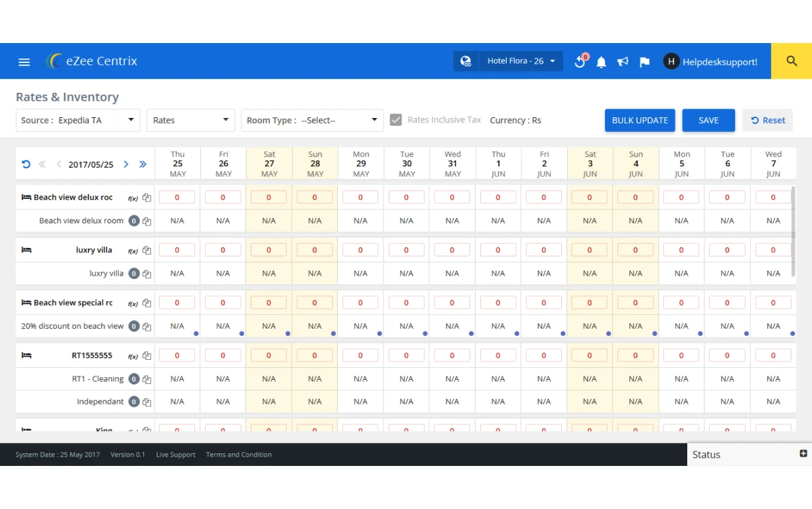Open search using the magnifier icon
The image size is (812, 509).
(x=791, y=60)
